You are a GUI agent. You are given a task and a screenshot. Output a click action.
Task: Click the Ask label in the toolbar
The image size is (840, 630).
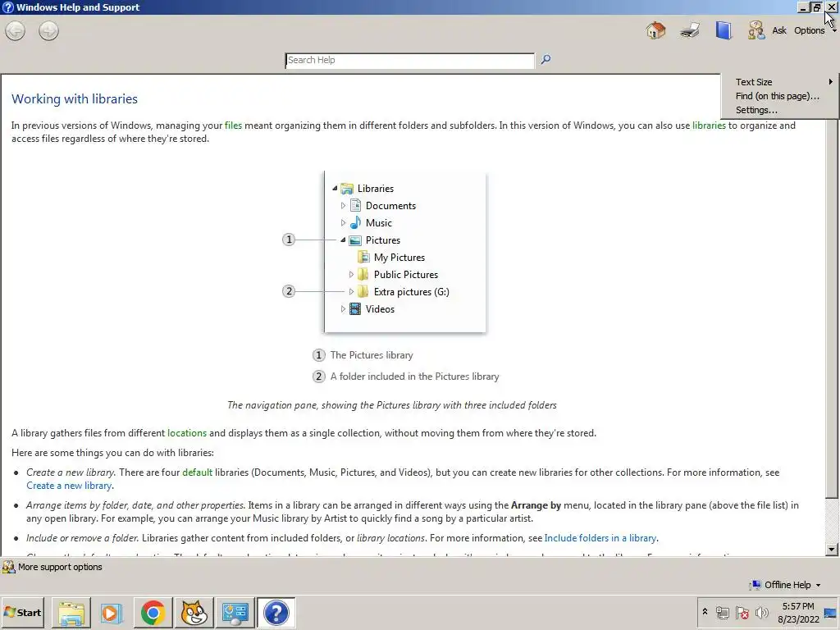pos(779,30)
